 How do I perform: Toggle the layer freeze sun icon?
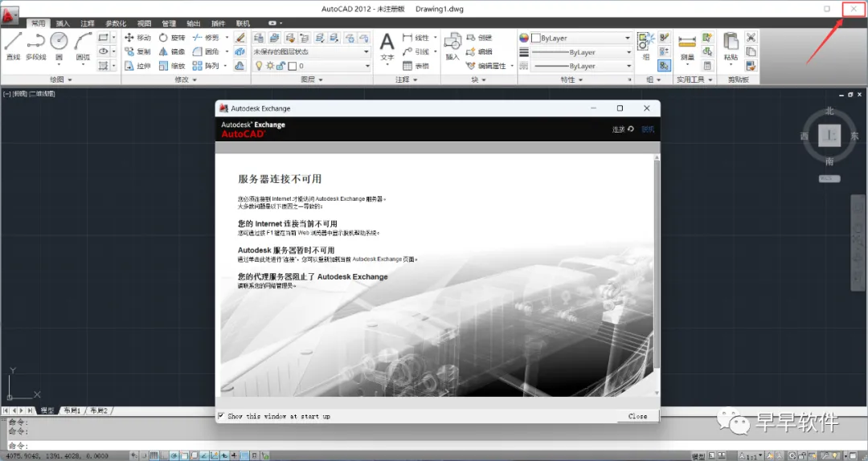(x=270, y=66)
